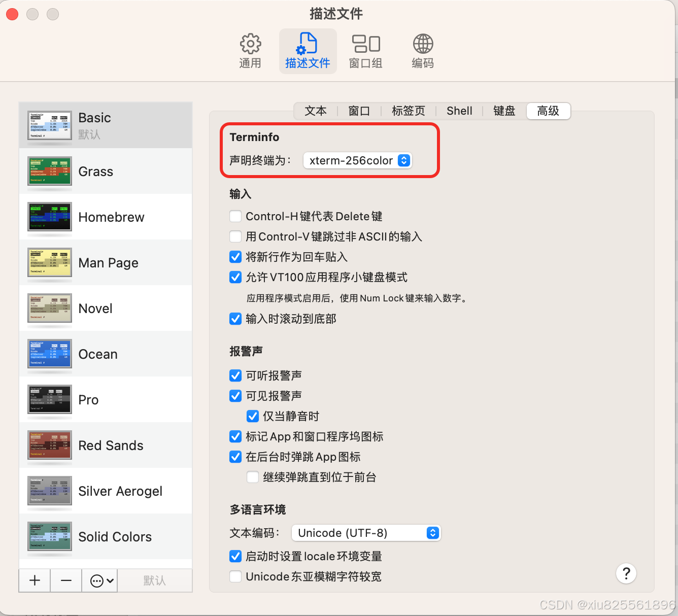The width and height of the screenshot is (678, 616).
Task: Switch to the Shell tab
Action: 459,111
